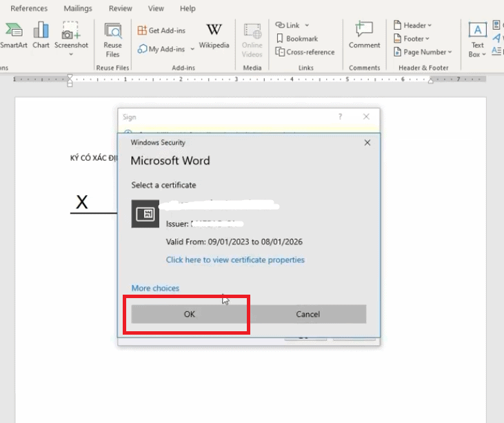Click the horizontal ruler at mark 3
Screen dimensions: 504x423
(236, 79)
